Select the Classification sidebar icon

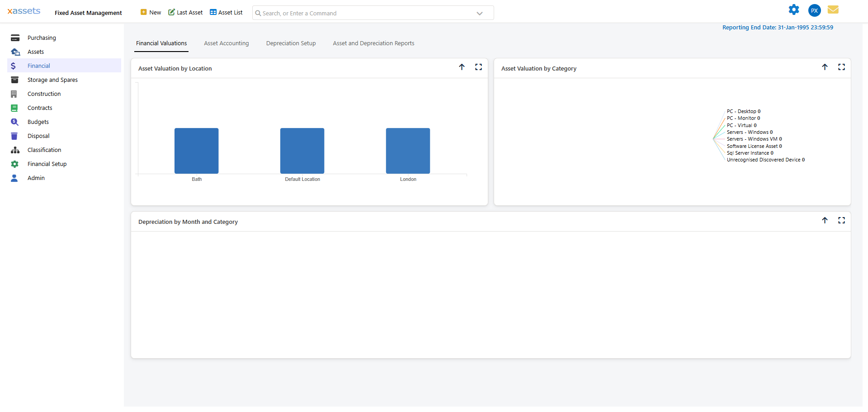pyautogui.click(x=15, y=150)
